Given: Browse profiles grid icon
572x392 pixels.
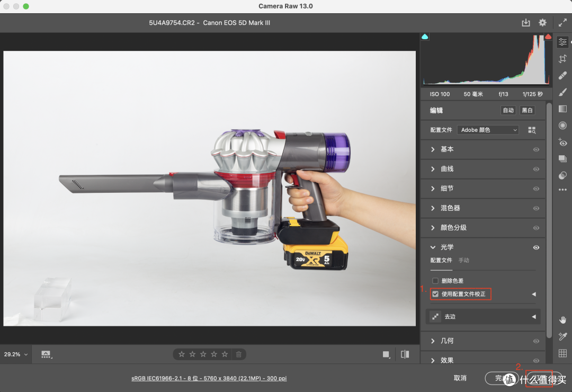Looking at the screenshot, I should (x=532, y=130).
